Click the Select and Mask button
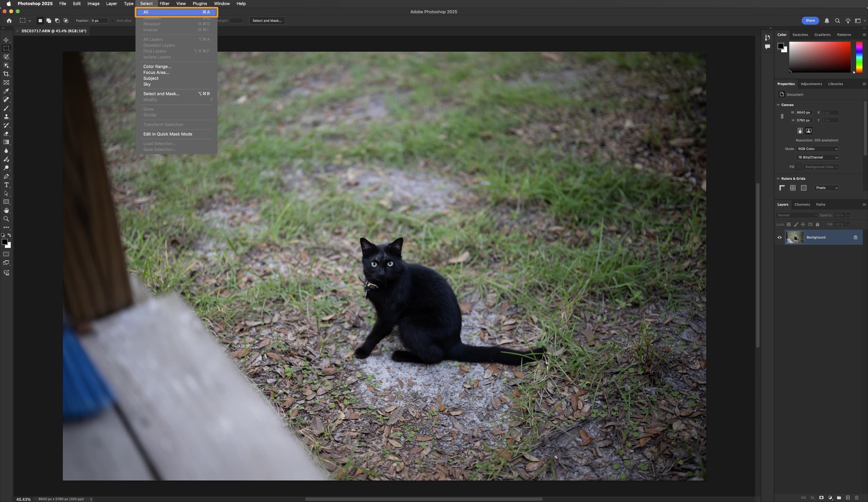Image resolution: width=868 pixels, height=502 pixels. (x=267, y=21)
